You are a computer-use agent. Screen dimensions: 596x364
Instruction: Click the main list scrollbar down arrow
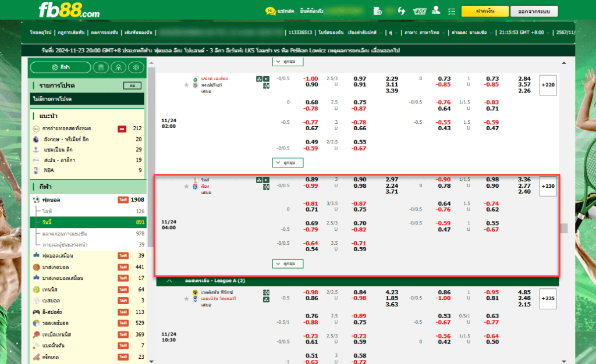point(564,361)
